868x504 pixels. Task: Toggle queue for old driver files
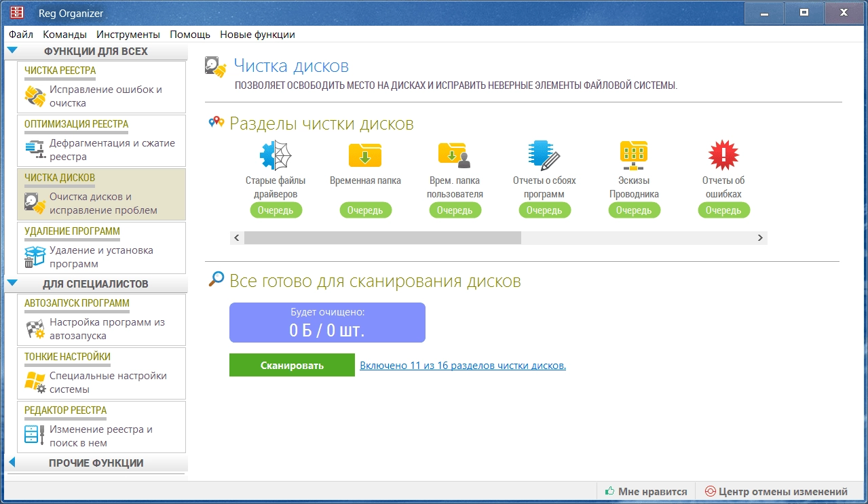click(x=276, y=210)
